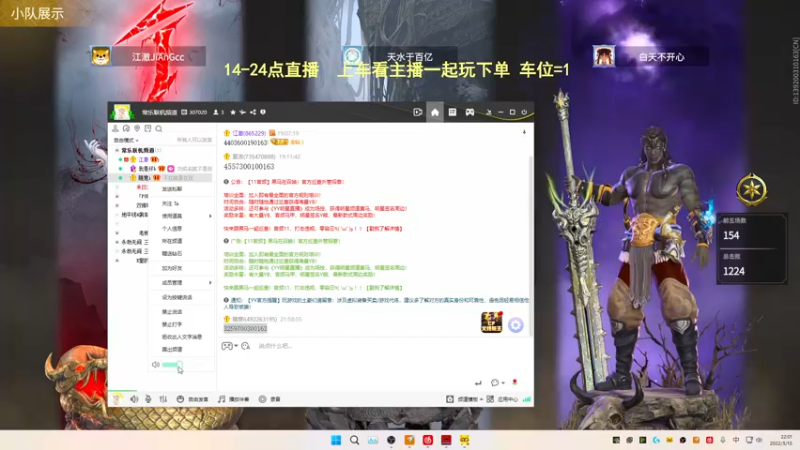Choose 发送私聊 in the context menu
The image size is (800, 450).
(x=172, y=189)
